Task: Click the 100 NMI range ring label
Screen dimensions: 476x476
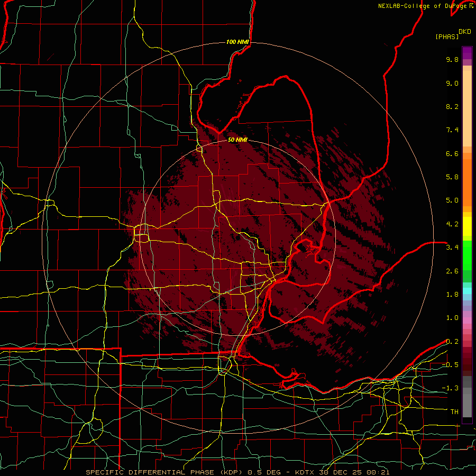Action: click(237, 42)
